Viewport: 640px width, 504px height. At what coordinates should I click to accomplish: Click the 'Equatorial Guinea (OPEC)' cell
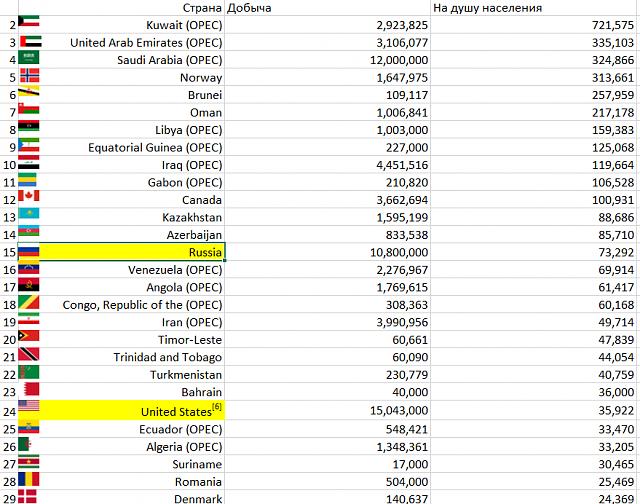[x=121, y=147]
